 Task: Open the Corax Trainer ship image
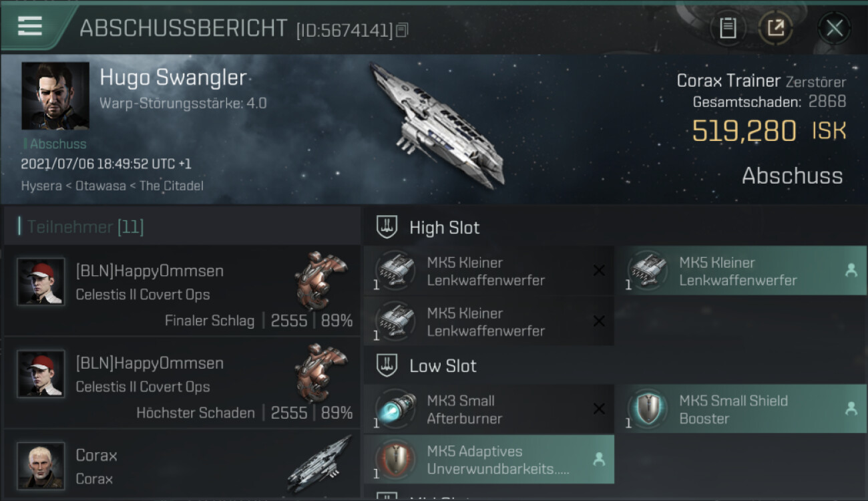click(436, 124)
